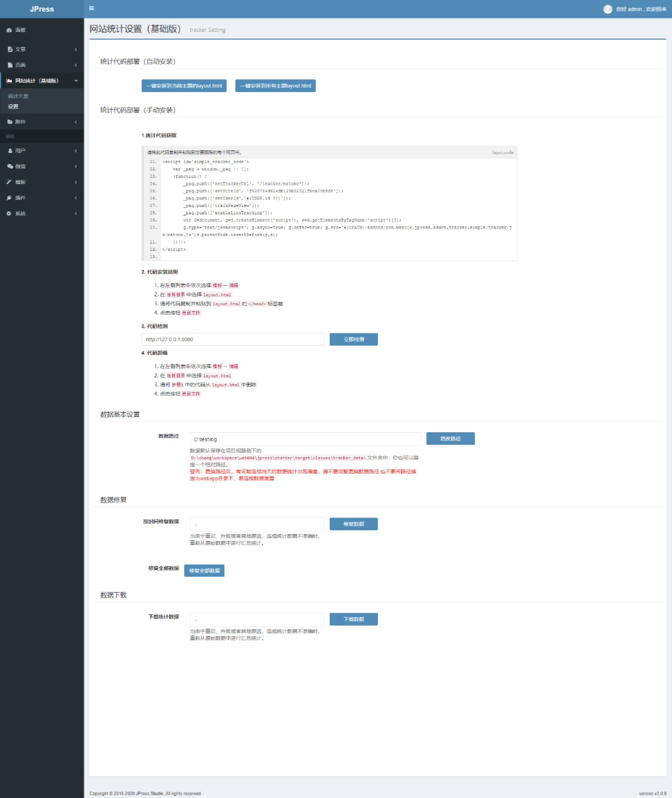672x798 pixels.
Task: Click 一键安装到所有主题layout.html button
Action: pyautogui.click(x=275, y=86)
